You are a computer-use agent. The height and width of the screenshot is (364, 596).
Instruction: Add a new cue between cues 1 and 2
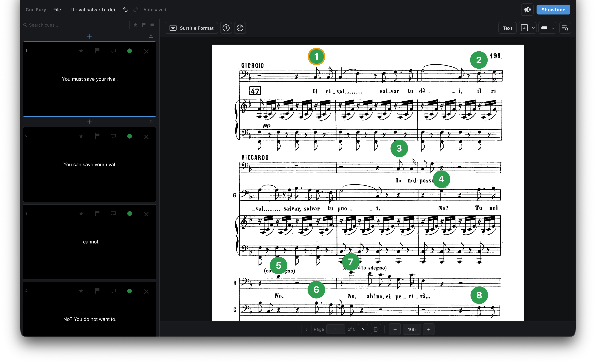[x=90, y=122]
